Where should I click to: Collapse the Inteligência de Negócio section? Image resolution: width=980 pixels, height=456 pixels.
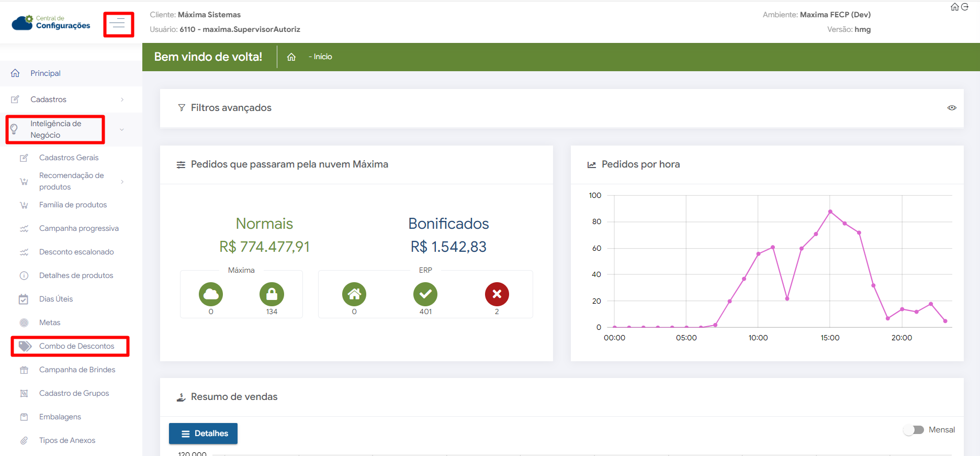[x=121, y=129]
